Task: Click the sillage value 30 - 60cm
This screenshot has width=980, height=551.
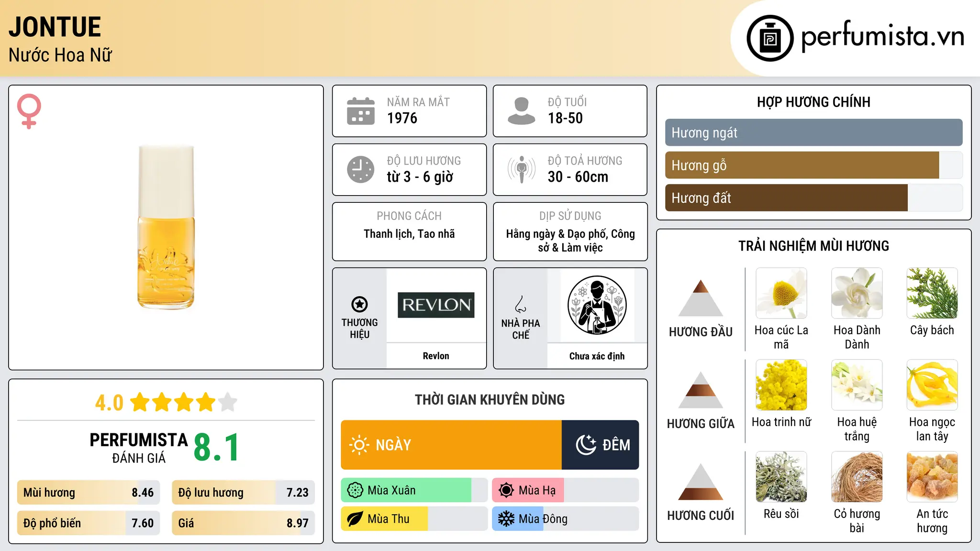Action: (x=578, y=177)
